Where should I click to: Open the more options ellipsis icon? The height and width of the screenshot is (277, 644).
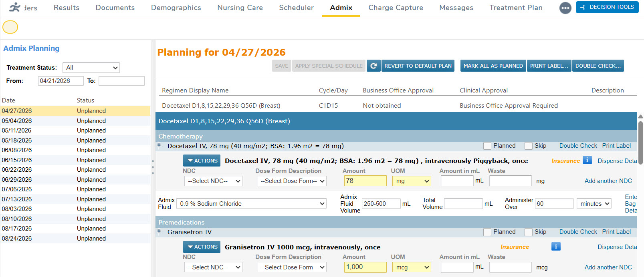coord(565,8)
